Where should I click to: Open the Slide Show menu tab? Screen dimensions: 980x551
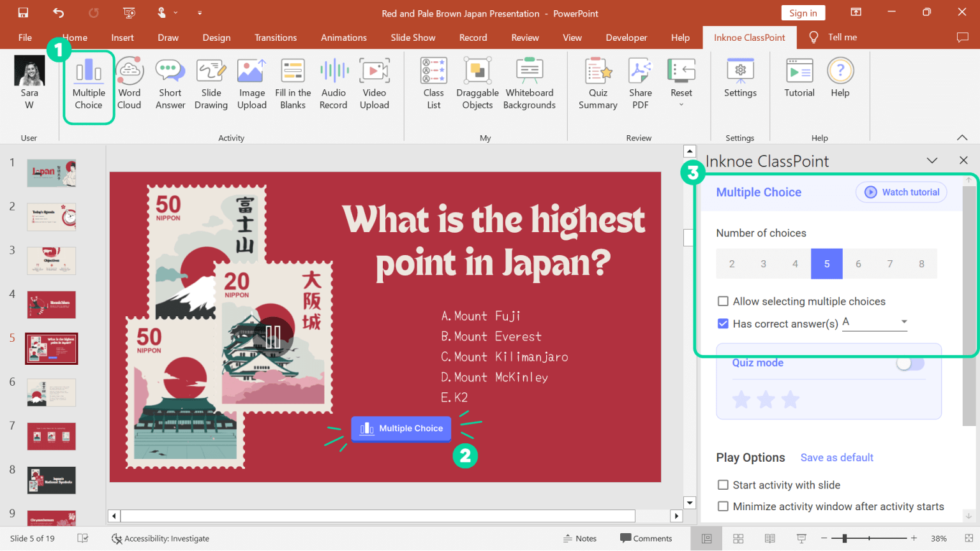(413, 38)
